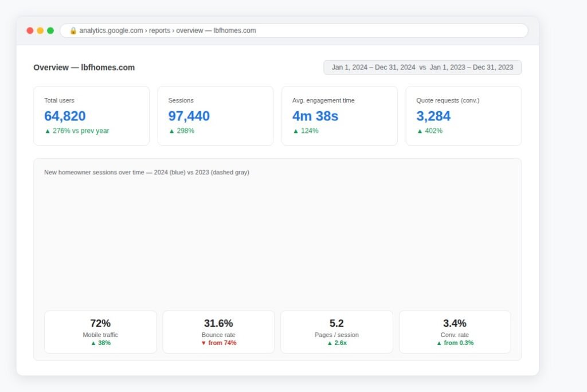
Task: Open the Quote requests (conv.) card
Action: click(x=463, y=116)
